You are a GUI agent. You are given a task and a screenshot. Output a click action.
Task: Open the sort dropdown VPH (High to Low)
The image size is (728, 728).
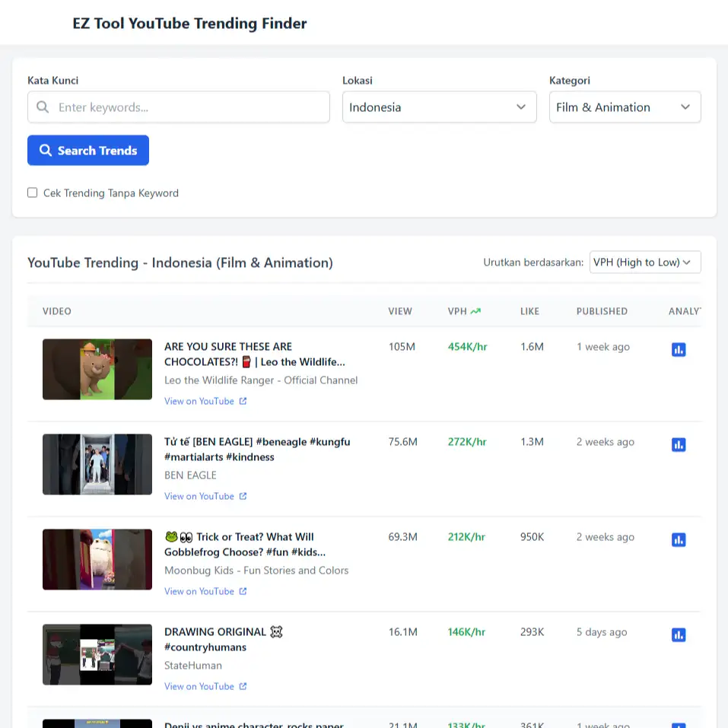click(x=644, y=262)
